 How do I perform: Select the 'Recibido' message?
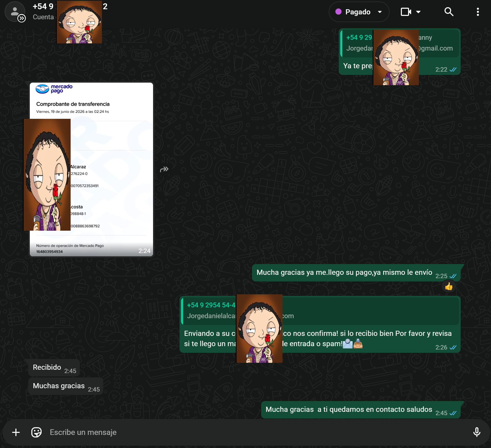click(x=54, y=368)
